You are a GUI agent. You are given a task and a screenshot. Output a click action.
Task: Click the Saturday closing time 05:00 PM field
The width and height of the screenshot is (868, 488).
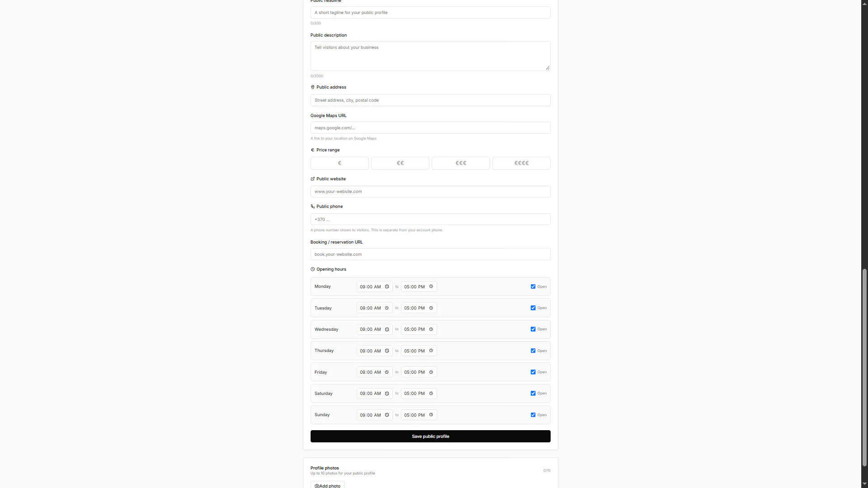click(419, 394)
